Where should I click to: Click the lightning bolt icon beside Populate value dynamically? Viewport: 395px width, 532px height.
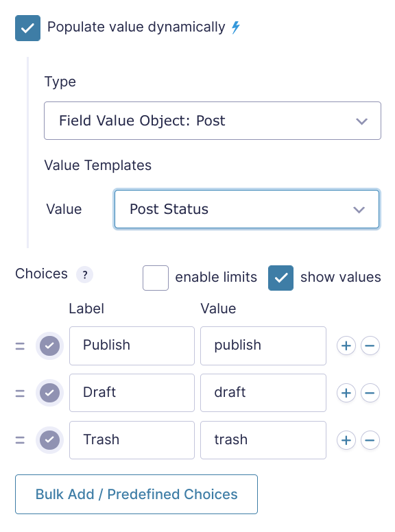click(x=236, y=27)
